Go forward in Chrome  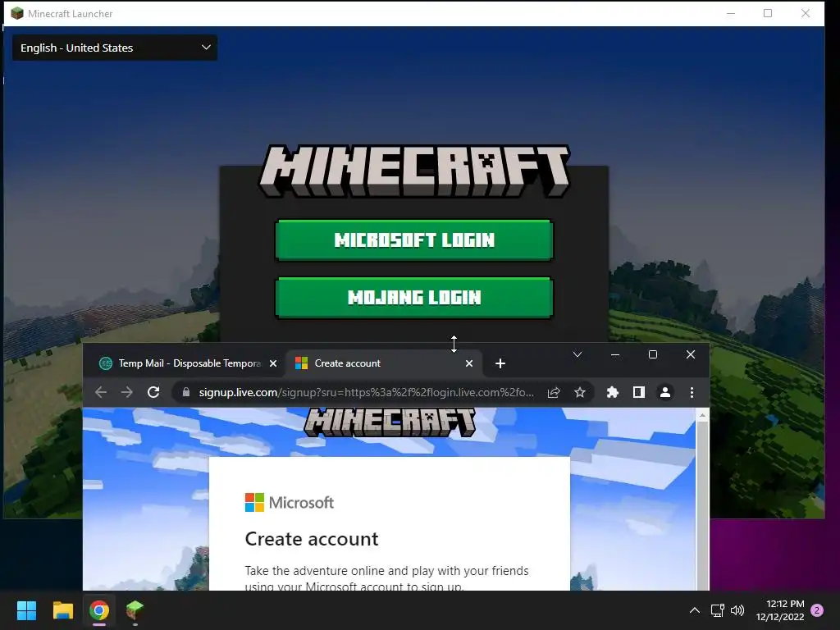pos(127,392)
